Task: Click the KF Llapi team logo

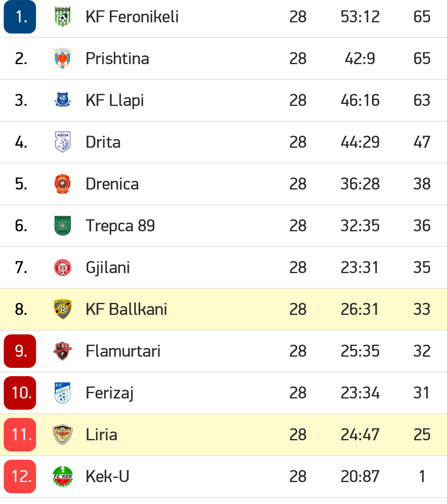Action: point(62,100)
